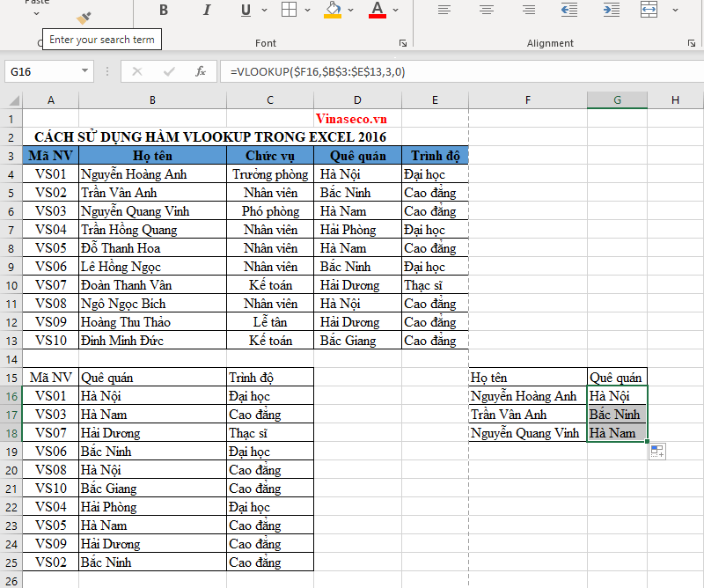The height and width of the screenshot is (588, 704).
Task: Click the Decrease Indent icon
Action: [568, 11]
